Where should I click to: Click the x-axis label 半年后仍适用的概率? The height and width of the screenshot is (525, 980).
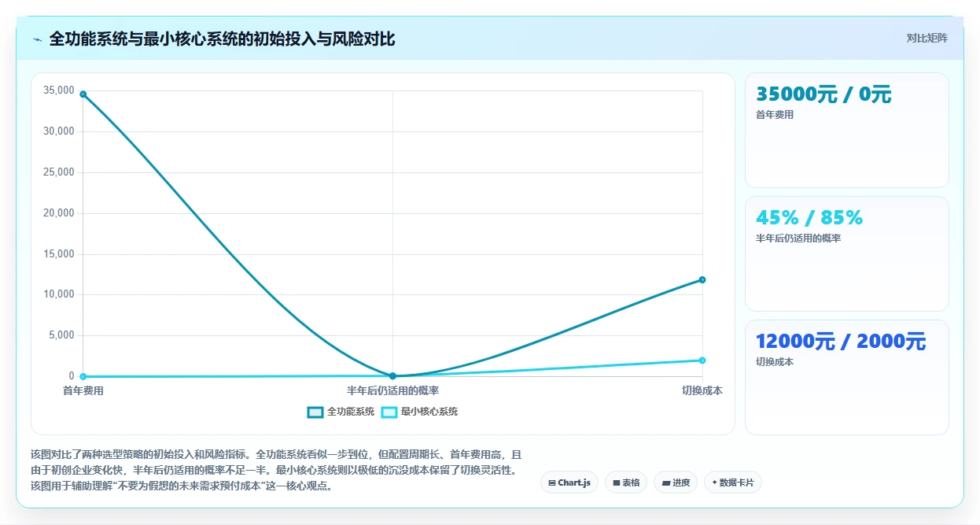pyautogui.click(x=392, y=390)
